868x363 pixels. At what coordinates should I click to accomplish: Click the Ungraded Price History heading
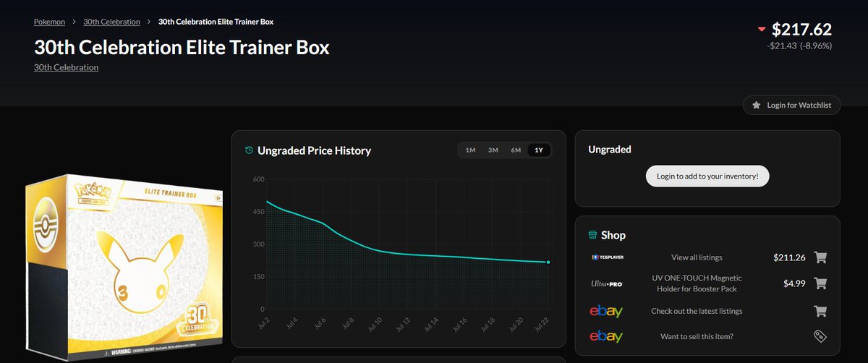[315, 150]
